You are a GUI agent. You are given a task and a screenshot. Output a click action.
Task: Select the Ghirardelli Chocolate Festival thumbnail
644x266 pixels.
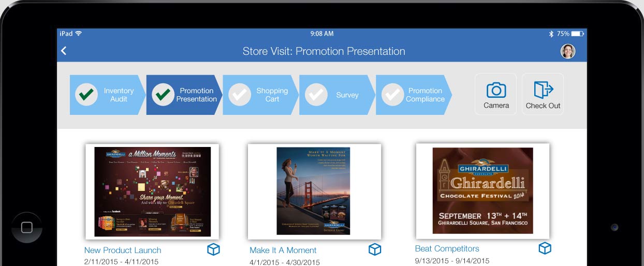coord(483,190)
